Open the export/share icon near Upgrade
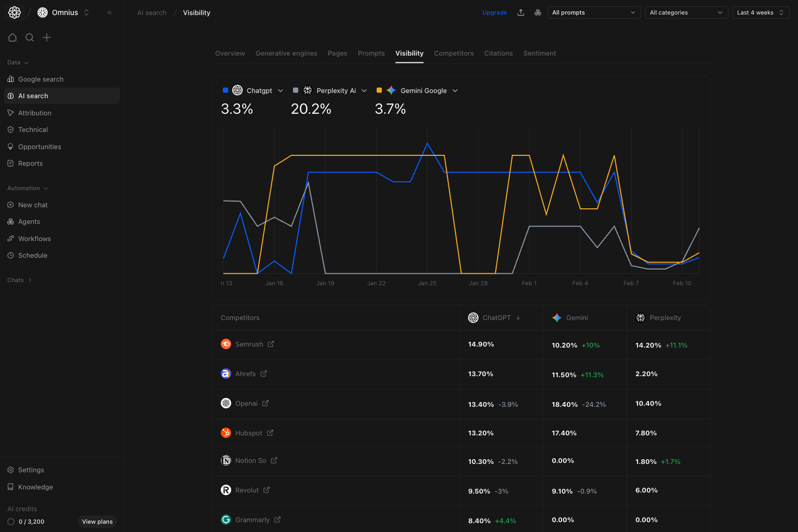 tap(521, 12)
